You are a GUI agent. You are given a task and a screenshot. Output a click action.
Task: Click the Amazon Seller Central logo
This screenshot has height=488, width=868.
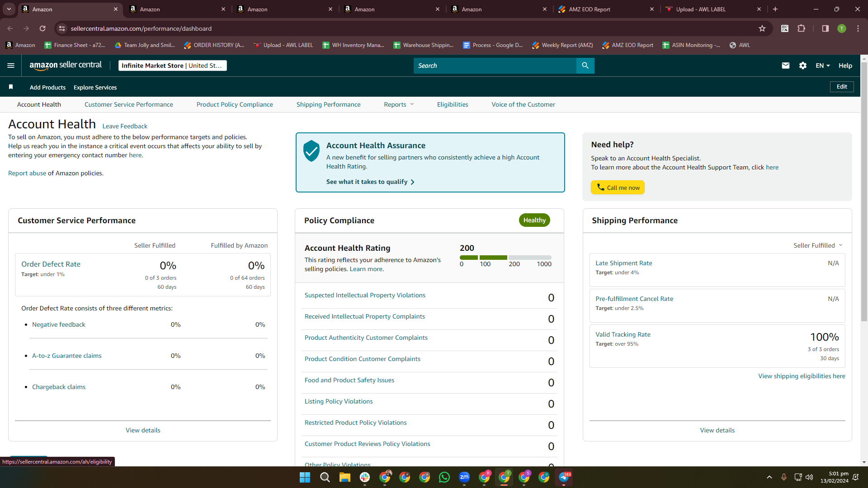click(66, 65)
